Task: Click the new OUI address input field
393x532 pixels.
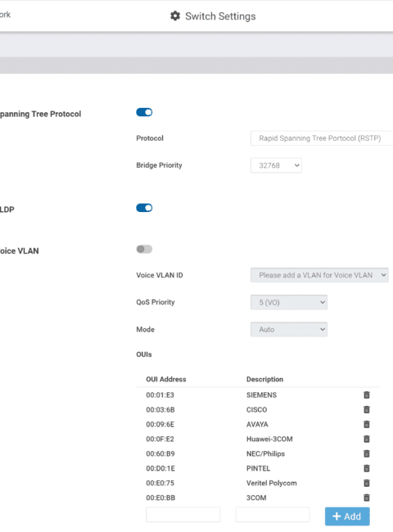Action: tap(183, 515)
